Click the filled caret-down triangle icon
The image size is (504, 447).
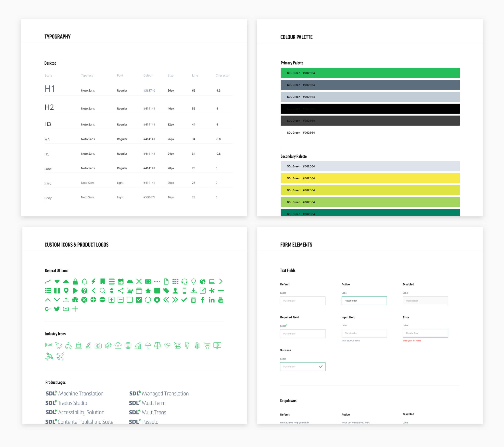tap(57, 281)
